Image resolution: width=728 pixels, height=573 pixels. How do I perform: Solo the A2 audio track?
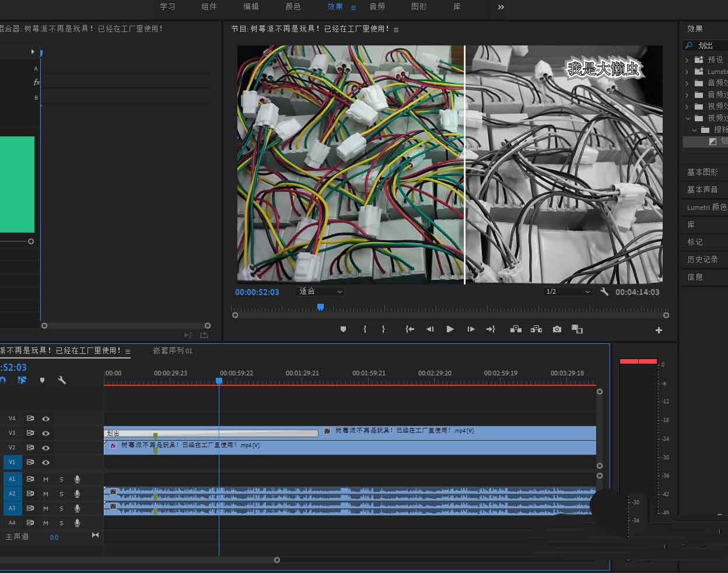pyautogui.click(x=61, y=494)
